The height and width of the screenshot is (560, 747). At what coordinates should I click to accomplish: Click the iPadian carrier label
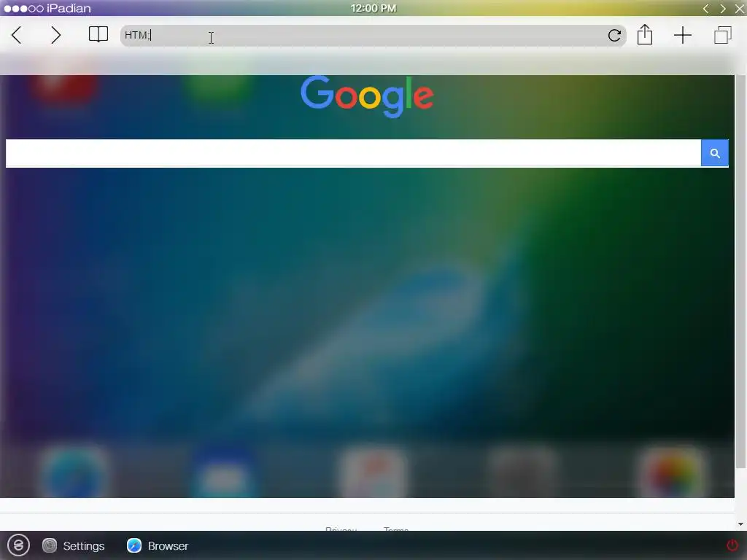69,9
